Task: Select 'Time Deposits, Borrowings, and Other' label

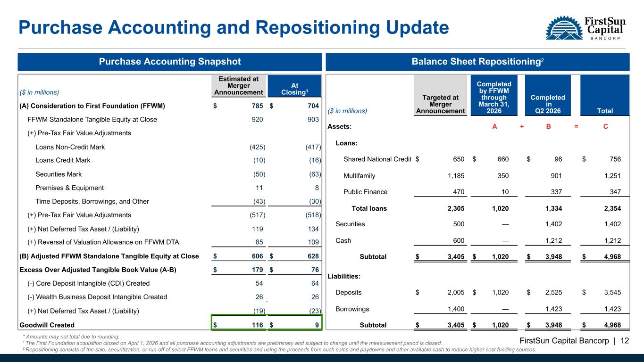Action: point(92,201)
